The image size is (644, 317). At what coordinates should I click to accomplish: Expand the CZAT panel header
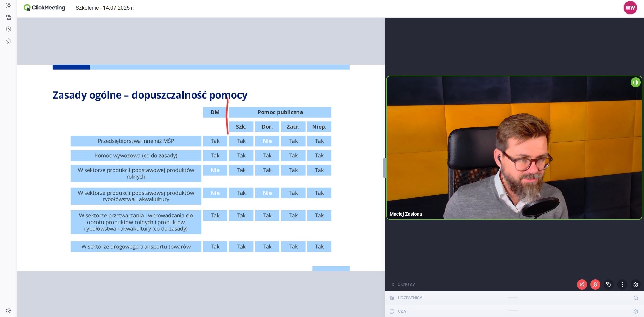pyautogui.click(x=514, y=311)
